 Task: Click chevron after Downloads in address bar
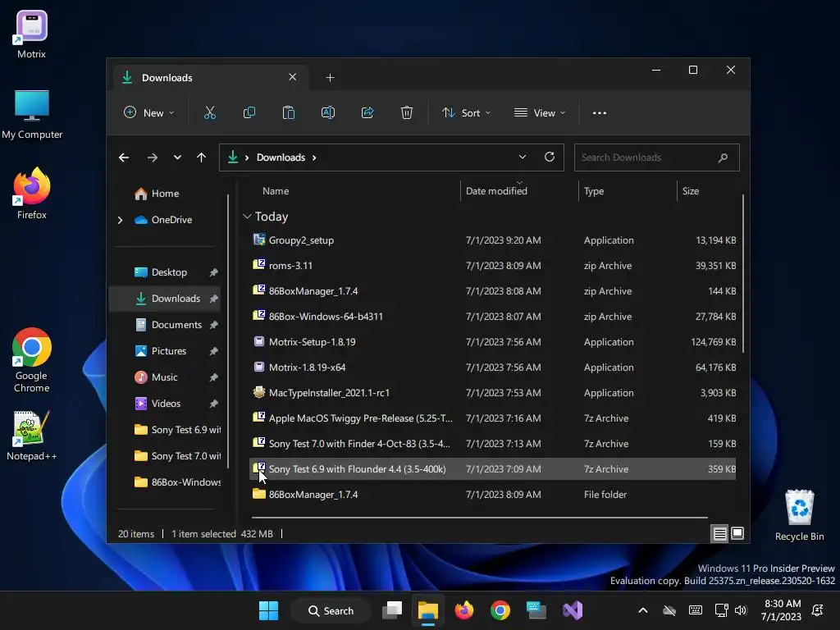[x=314, y=157]
